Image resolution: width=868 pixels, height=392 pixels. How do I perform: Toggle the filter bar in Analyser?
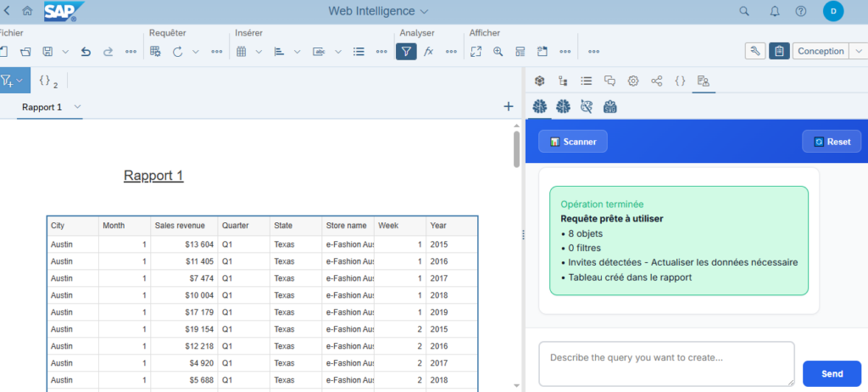pos(406,52)
